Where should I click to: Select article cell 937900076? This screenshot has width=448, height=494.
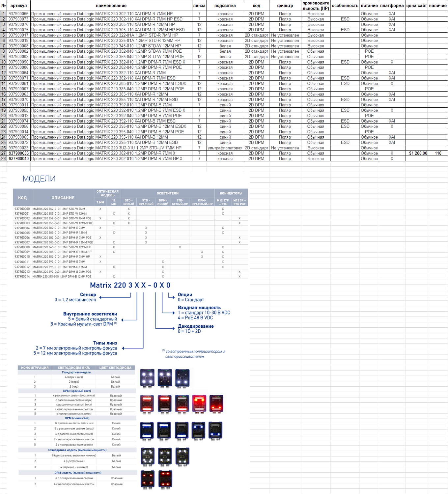[x=19, y=24]
